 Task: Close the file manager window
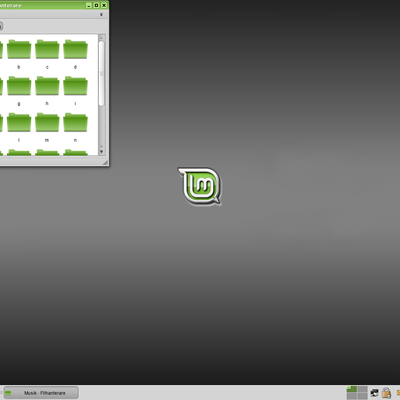pyautogui.click(x=104, y=5)
